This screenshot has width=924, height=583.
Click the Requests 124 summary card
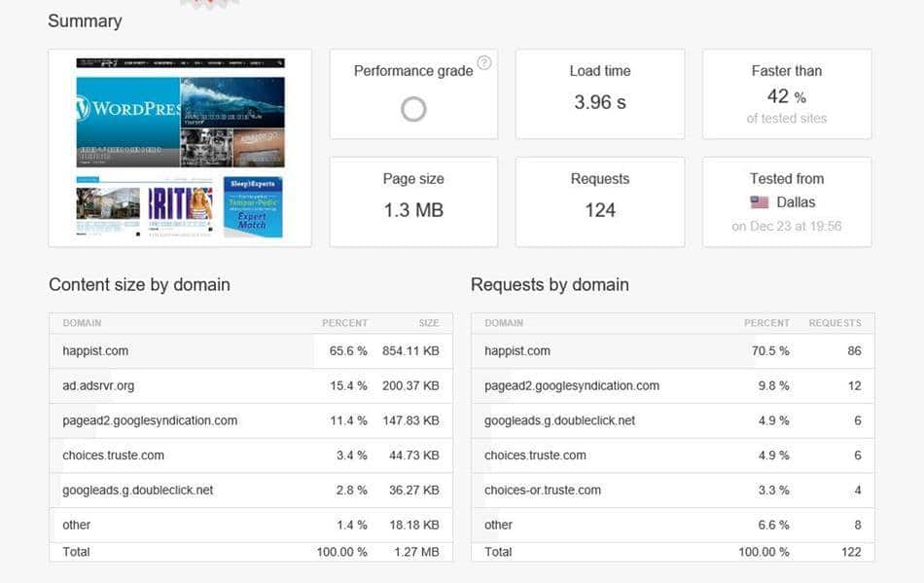coord(599,201)
